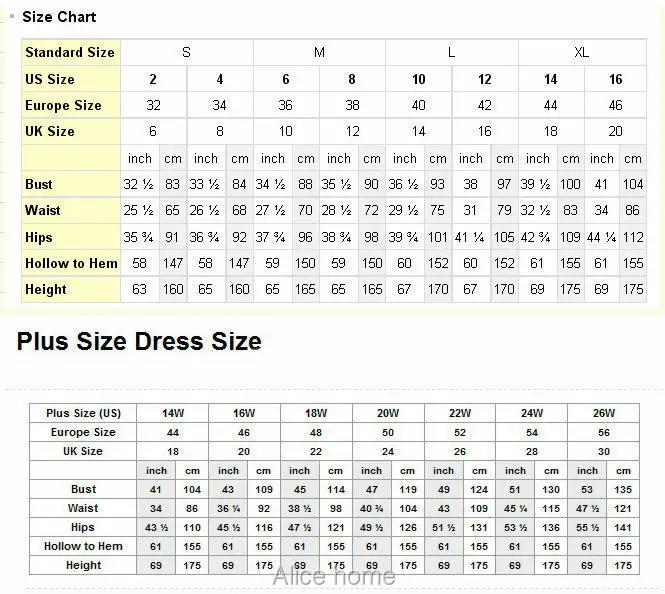Click the Waist 40 ¾ inch cell
Screen dimensions: 665x594
(372, 508)
